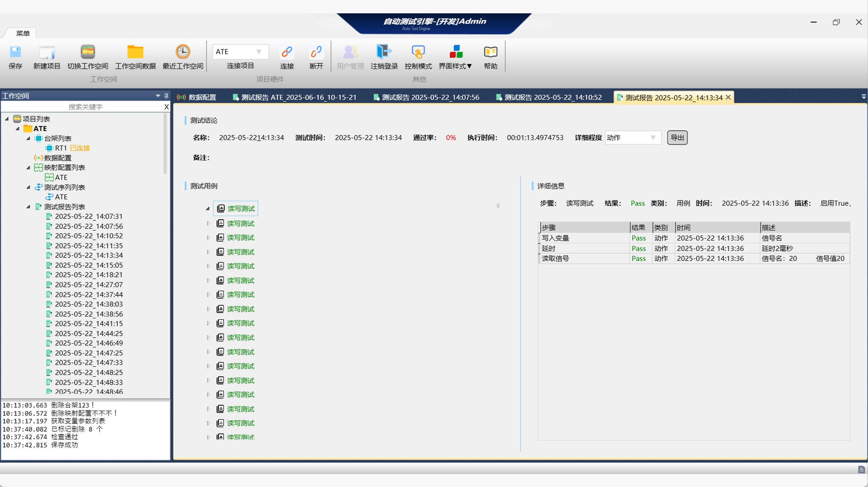Screen dimensions: 868x487
Task: Click the New Project (新建项目) icon
Action: [47, 52]
